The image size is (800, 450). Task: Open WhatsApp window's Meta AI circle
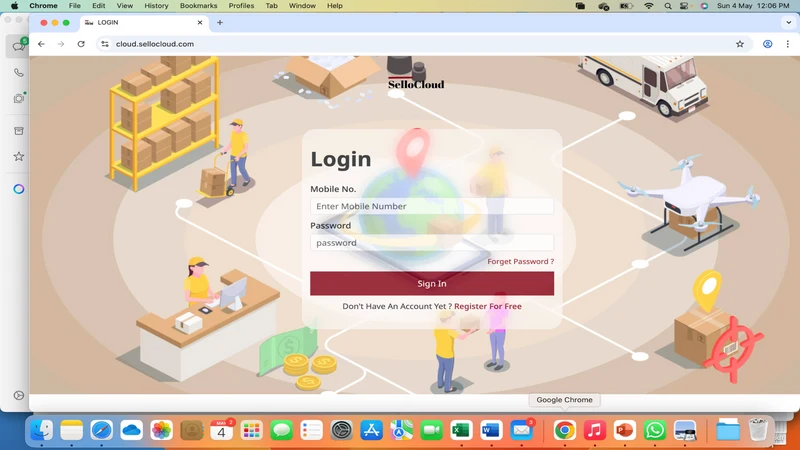coord(19,189)
